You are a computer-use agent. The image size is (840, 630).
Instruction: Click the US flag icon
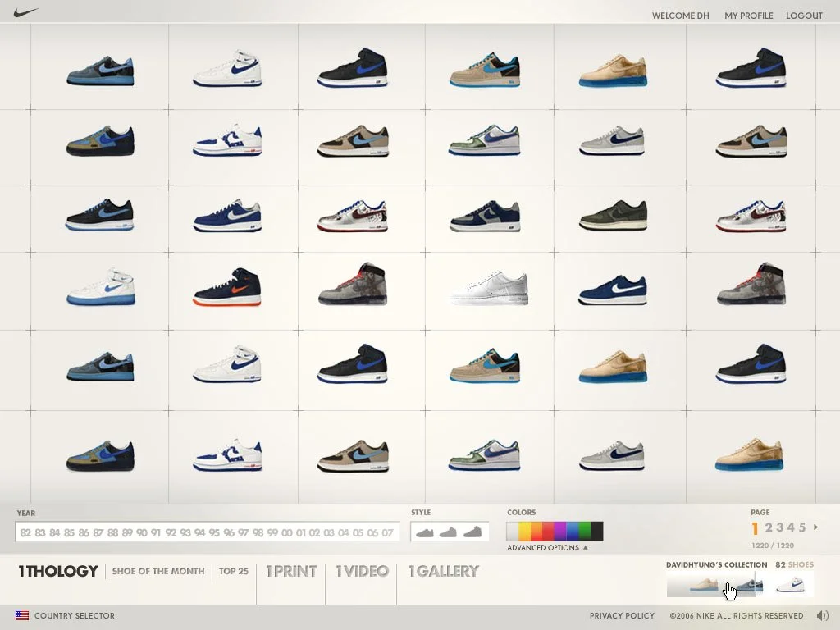22,615
